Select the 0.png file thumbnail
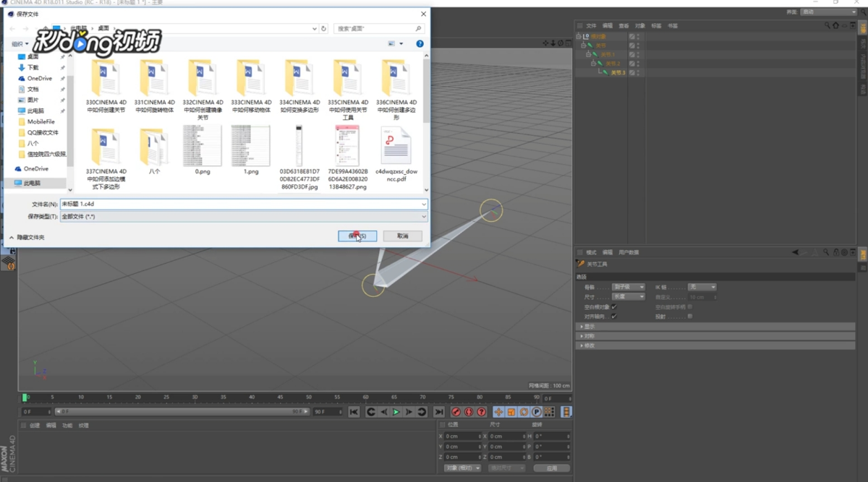Screen dimensions: 868x482 [x=203, y=150]
